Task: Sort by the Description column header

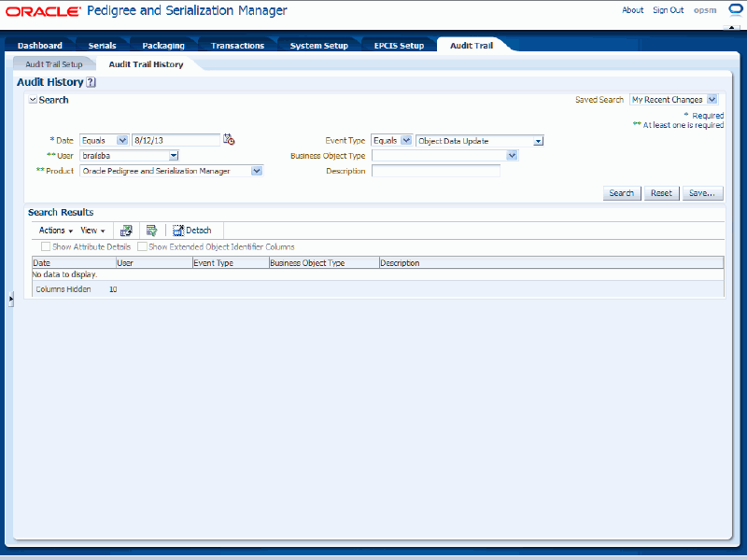Action: coord(551,262)
